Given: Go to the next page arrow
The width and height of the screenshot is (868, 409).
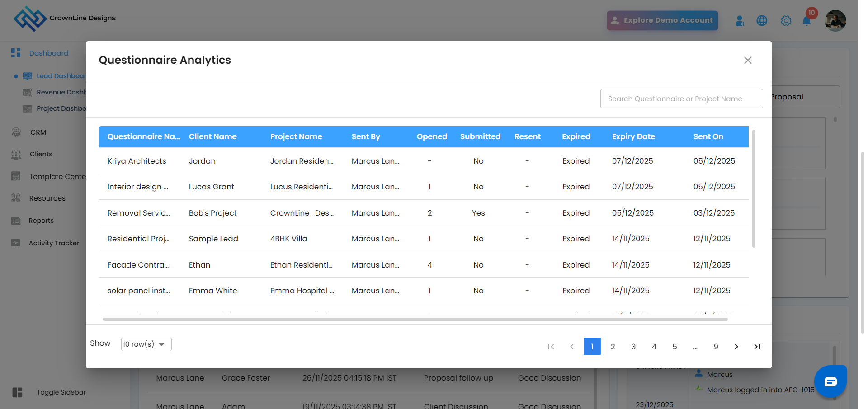Looking at the screenshot, I should tap(736, 347).
